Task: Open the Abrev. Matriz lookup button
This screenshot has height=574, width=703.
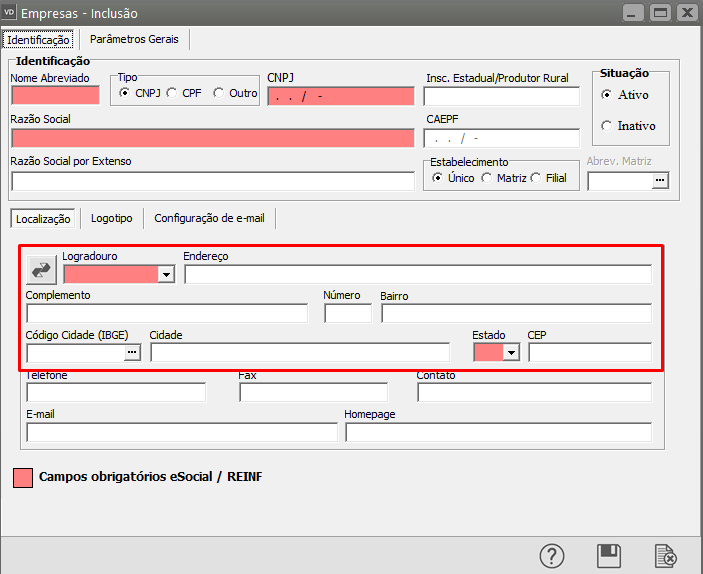Action: coord(659,181)
